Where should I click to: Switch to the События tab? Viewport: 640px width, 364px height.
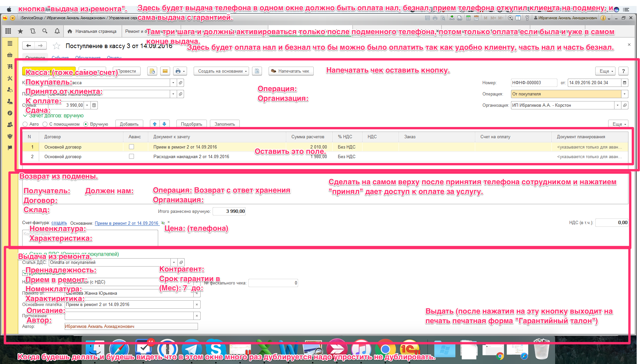tap(60, 58)
